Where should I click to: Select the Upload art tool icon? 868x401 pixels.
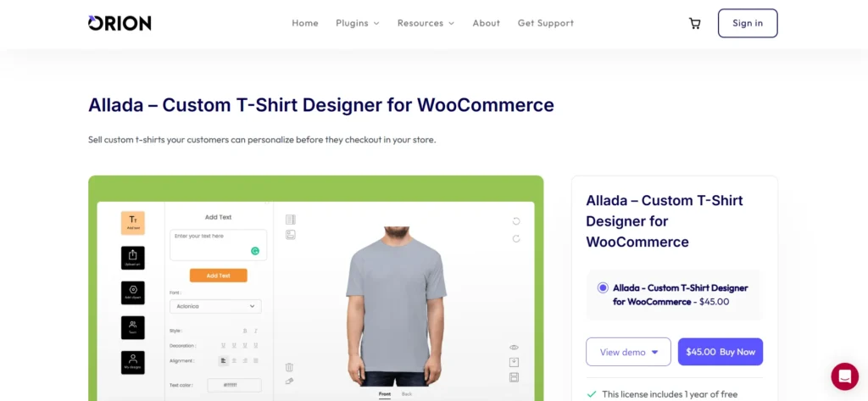click(x=133, y=258)
